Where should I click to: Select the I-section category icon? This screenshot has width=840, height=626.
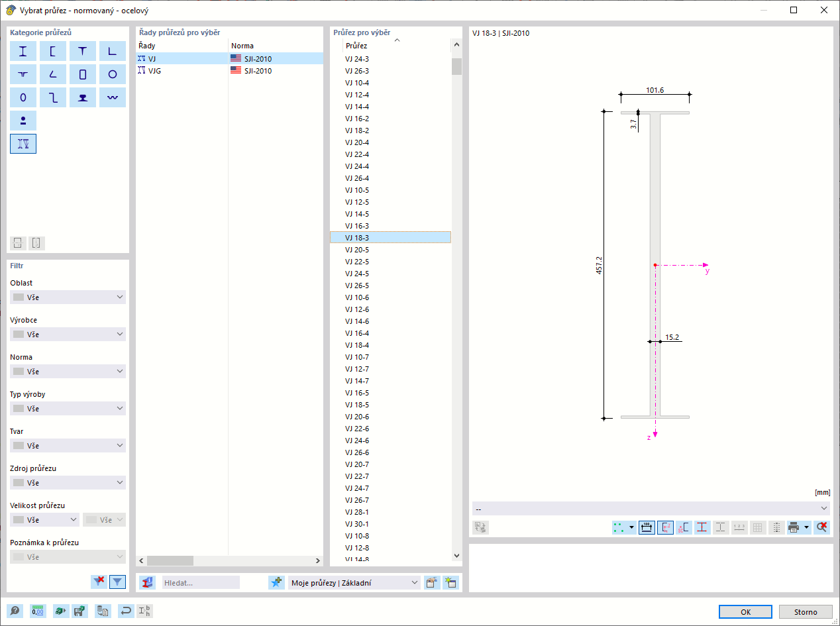23,51
